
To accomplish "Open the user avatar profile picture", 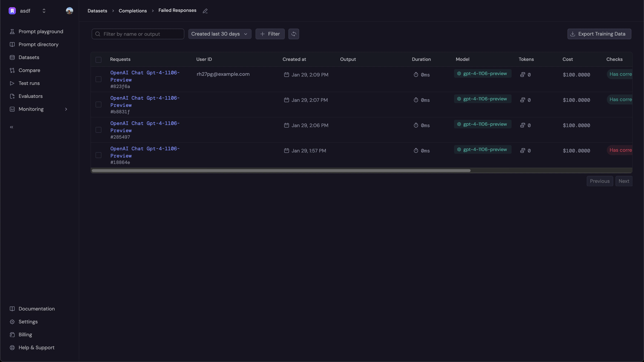I will (x=70, y=11).
